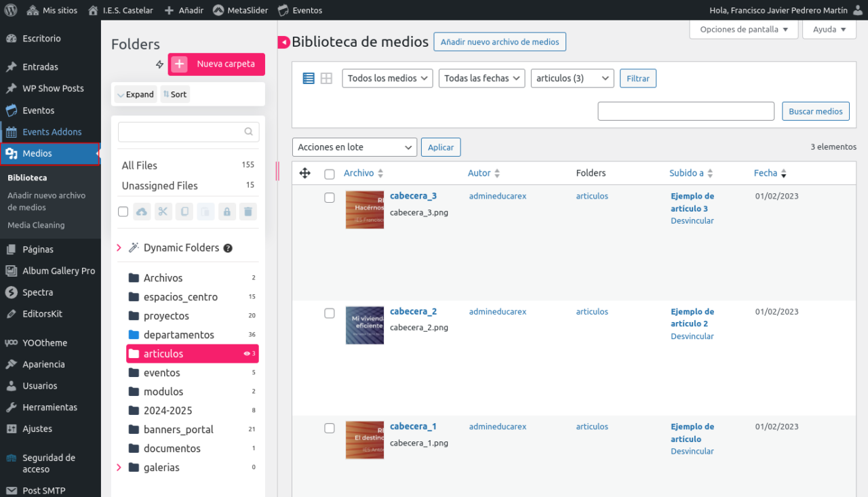Open Páginas in the admin sidebar
868x497 pixels.
[x=38, y=249]
